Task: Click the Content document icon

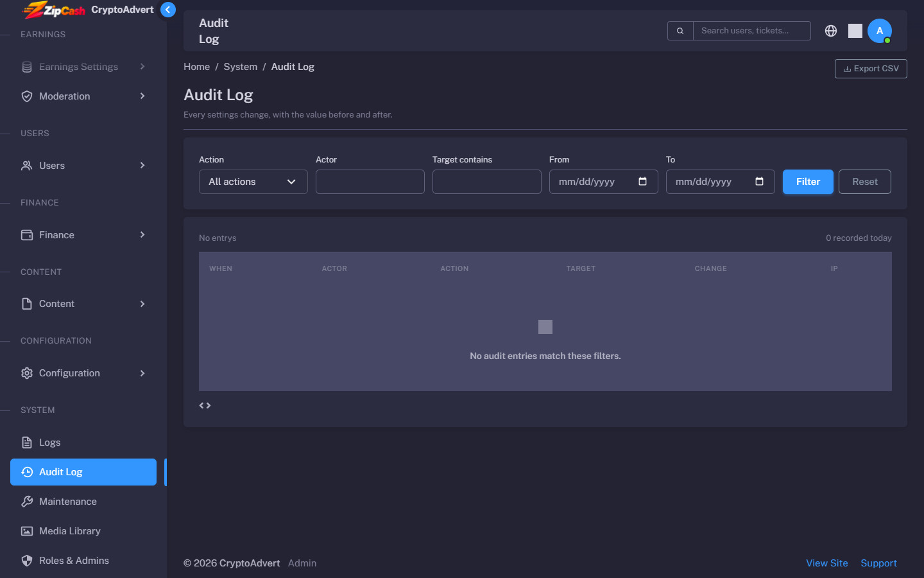Action: tap(27, 304)
